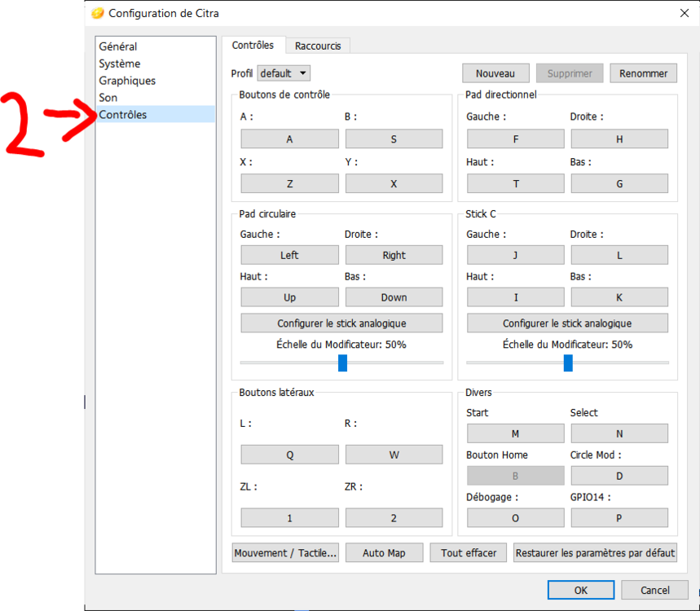Click the Nouveau profile button
This screenshot has height=611, width=700.
pyautogui.click(x=495, y=73)
